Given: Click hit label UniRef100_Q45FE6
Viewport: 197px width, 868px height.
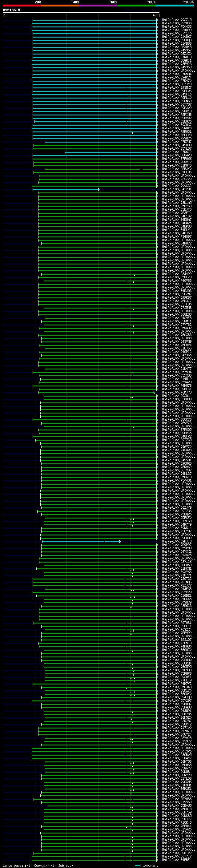Looking at the screenshot, I should click(177, 95).
